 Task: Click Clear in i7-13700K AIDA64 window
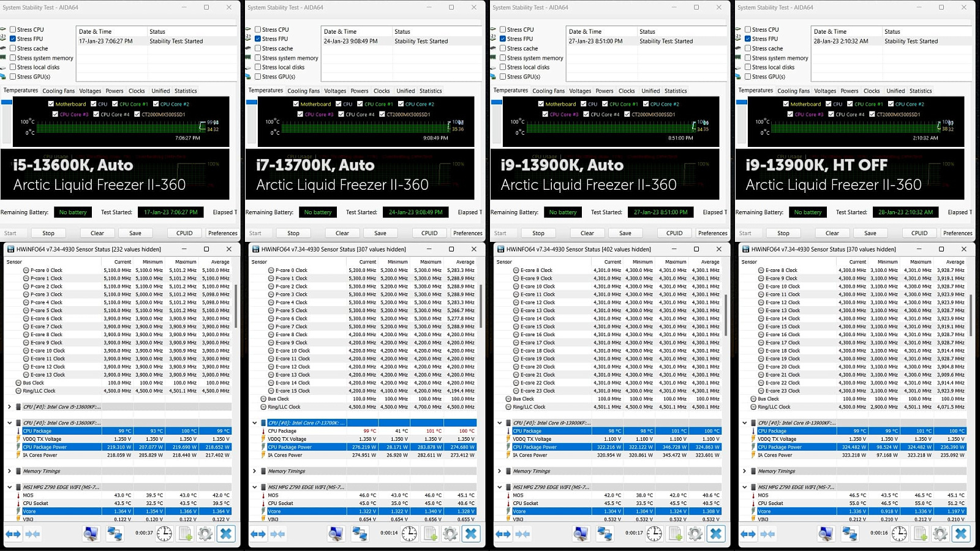click(342, 233)
